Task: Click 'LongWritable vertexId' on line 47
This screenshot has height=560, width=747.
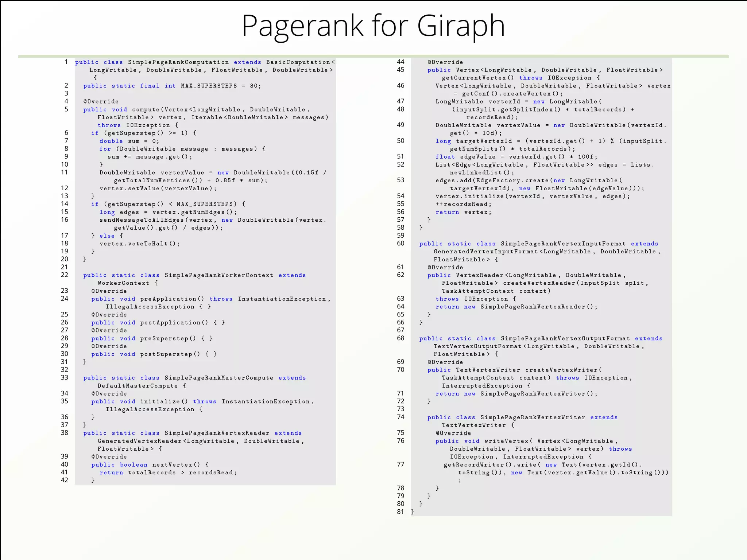Action: coord(478,102)
